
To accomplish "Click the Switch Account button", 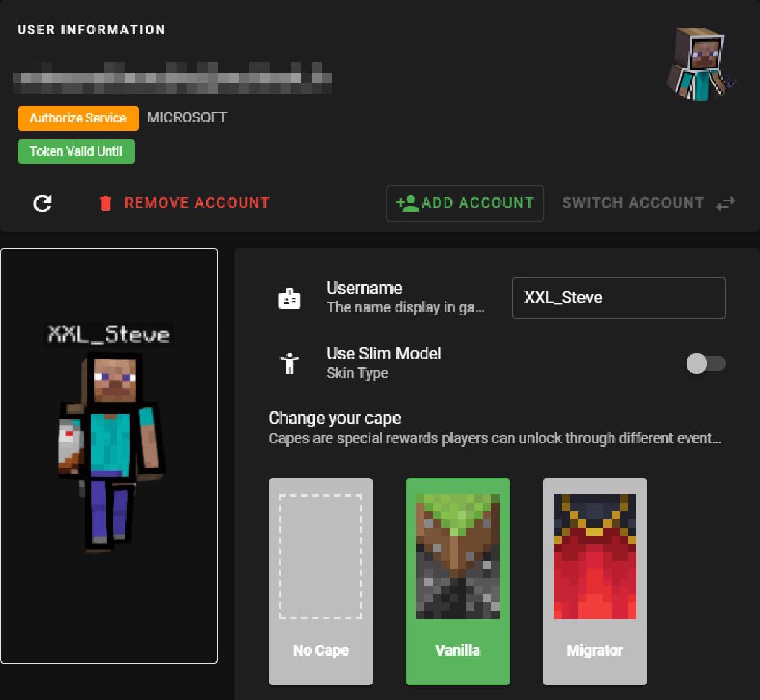I will pyautogui.click(x=633, y=203).
